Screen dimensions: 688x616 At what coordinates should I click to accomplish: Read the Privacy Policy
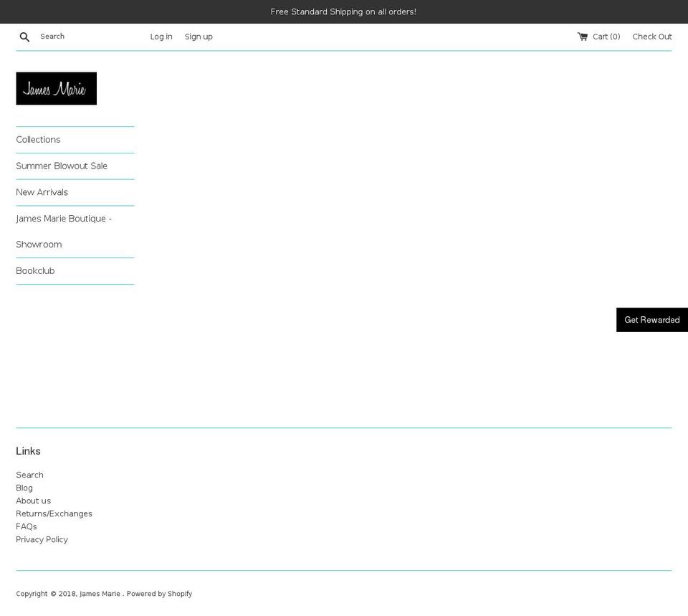point(42,539)
